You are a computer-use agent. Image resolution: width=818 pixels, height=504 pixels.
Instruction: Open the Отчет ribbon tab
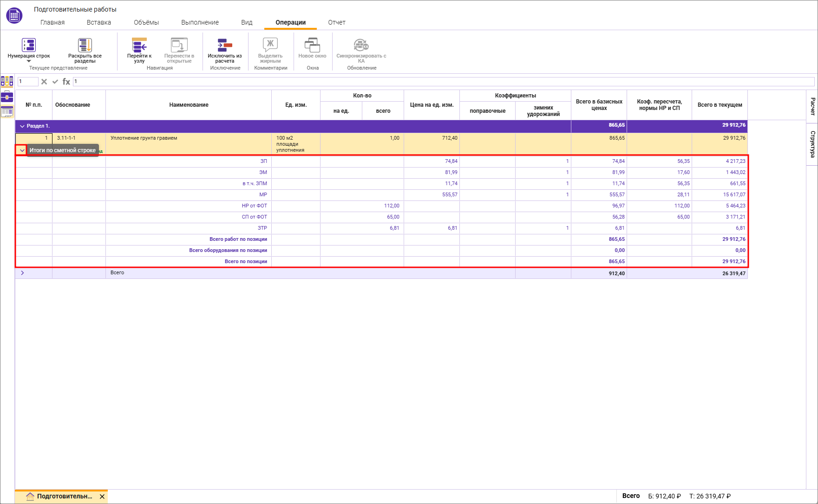[x=336, y=22]
